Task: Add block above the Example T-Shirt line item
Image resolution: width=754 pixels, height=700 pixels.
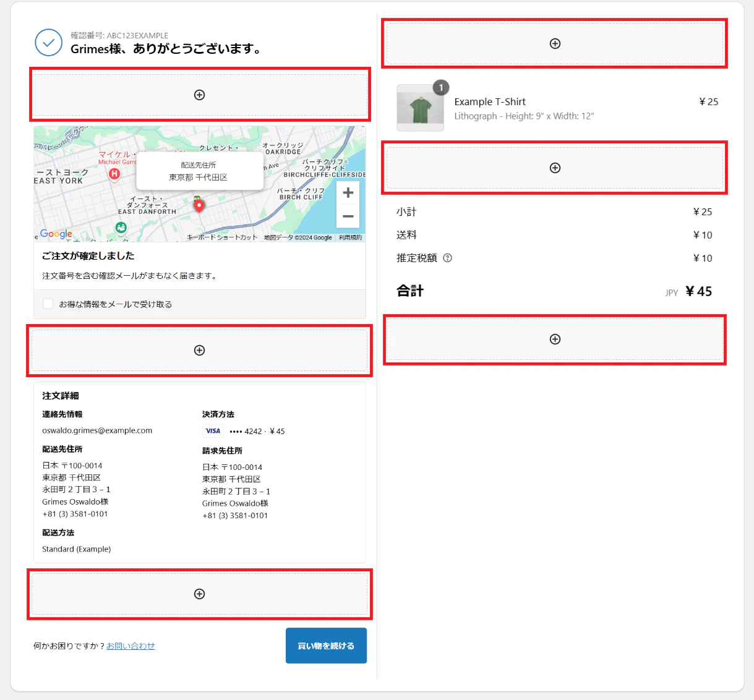Action: pyautogui.click(x=555, y=43)
